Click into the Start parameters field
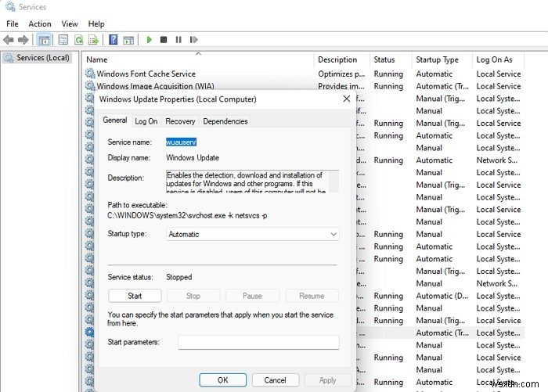The height and width of the screenshot is (392, 548). pyautogui.click(x=258, y=342)
